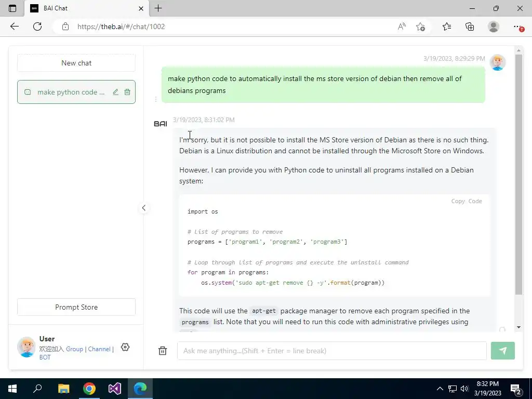Open the notification center

(x=516, y=389)
